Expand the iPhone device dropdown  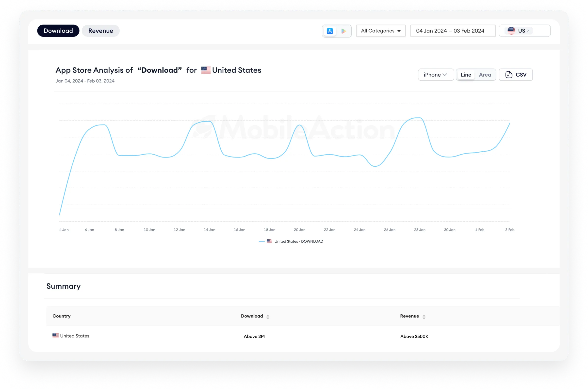(435, 75)
